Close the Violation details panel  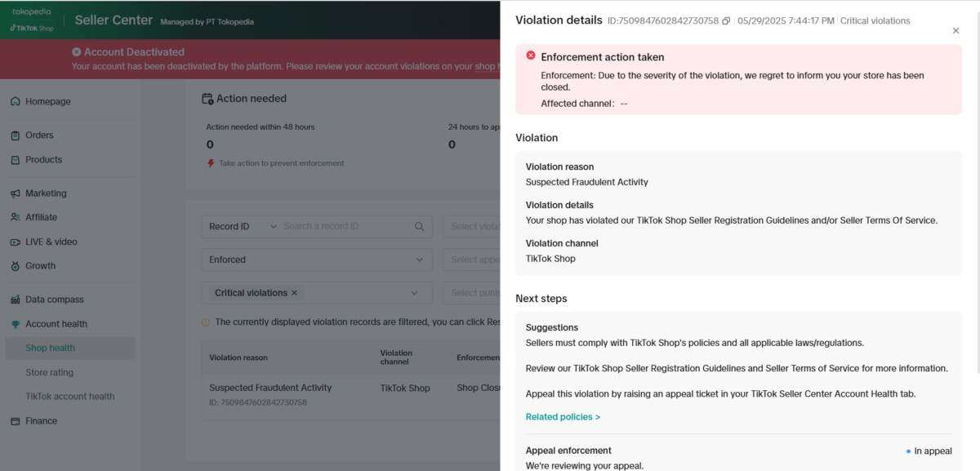pyautogui.click(x=955, y=31)
